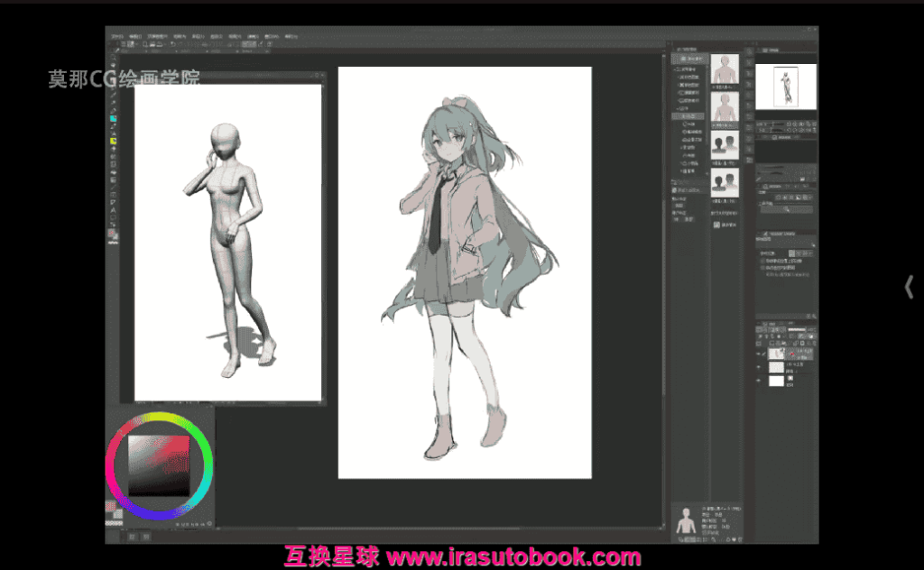Image resolution: width=924 pixels, height=570 pixels.
Task: Hide the middle layer via its eye icon
Action: 758,367
